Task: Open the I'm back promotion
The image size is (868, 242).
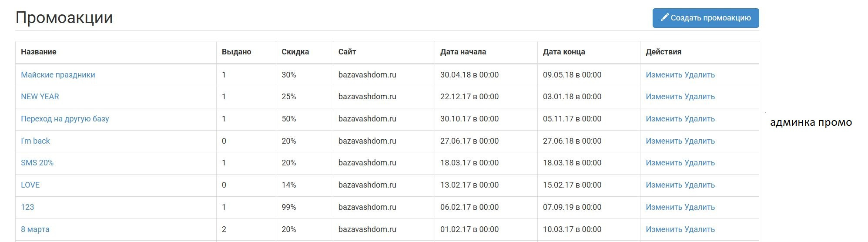Action: click(35, 141)
